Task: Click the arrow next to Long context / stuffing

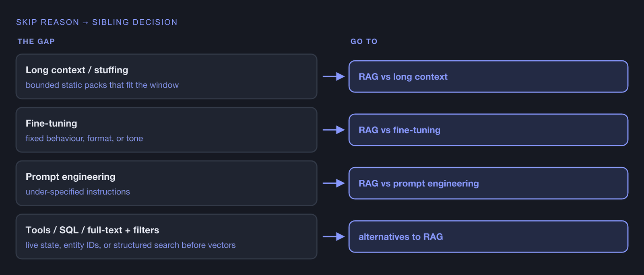Action: [x=334, y=76]
